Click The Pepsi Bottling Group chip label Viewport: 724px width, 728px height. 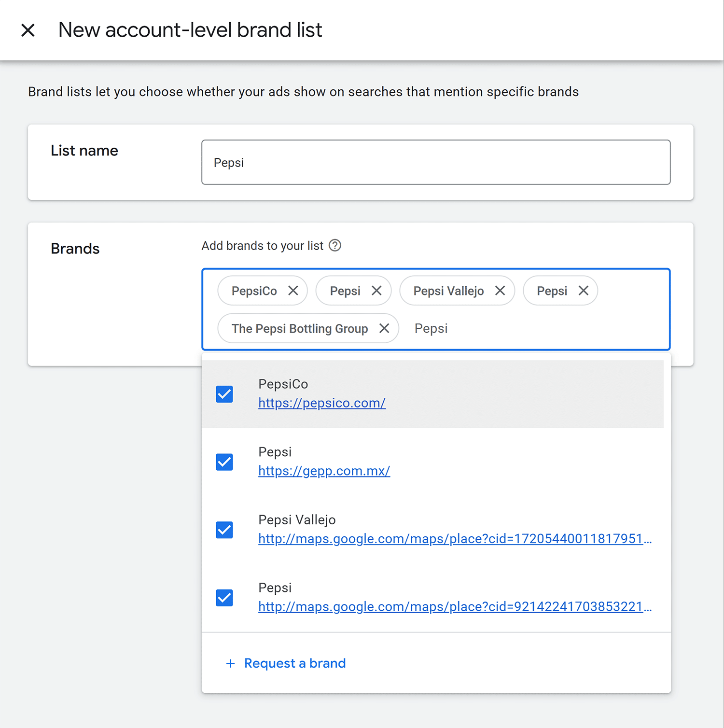coord(300,329)
